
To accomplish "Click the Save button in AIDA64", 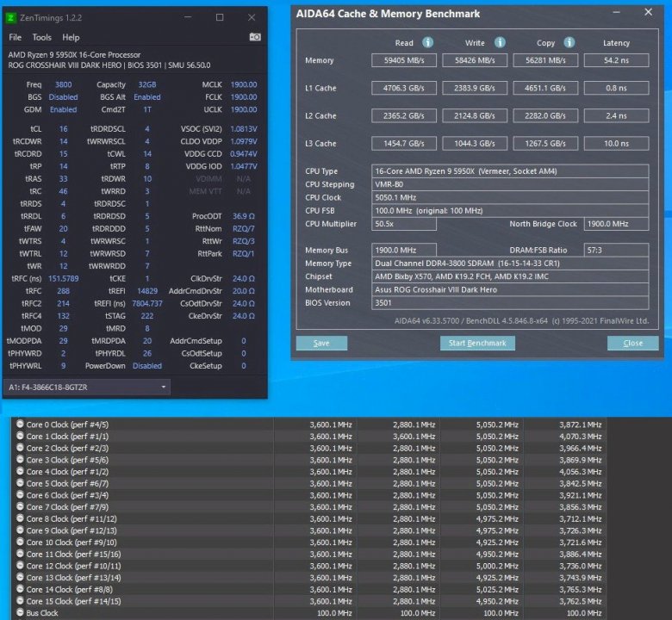I will tap(321, 343).
